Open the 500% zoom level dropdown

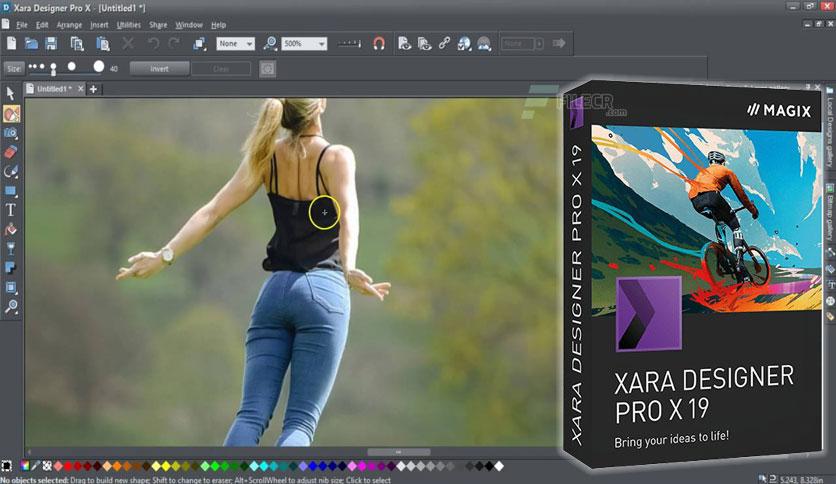coord(304,44)
